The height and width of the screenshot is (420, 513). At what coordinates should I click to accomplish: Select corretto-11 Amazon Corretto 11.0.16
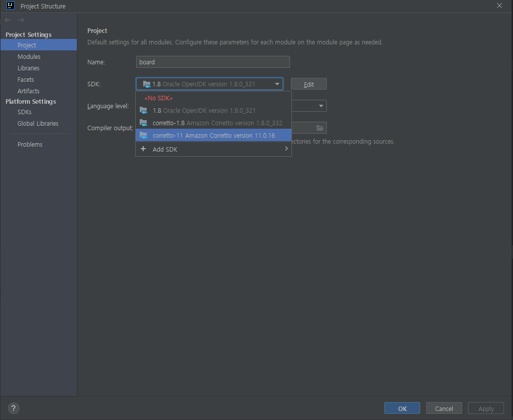213,135
